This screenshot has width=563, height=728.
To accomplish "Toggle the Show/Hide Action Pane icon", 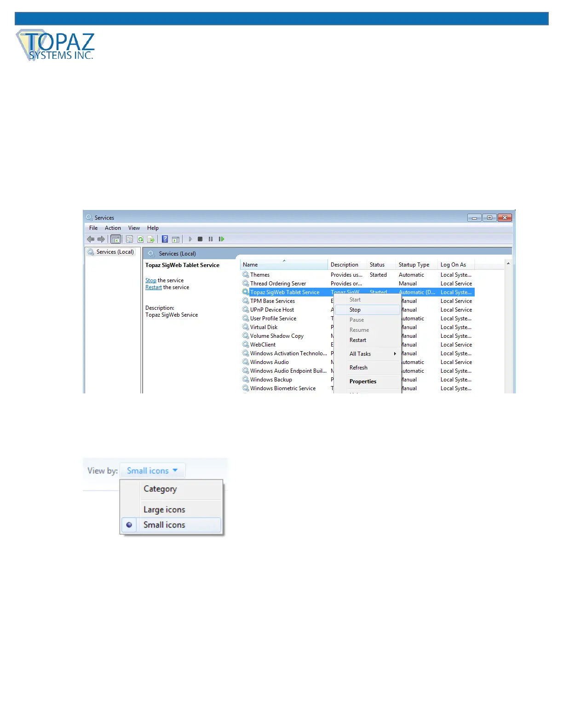I will click(x=176, y=239).
